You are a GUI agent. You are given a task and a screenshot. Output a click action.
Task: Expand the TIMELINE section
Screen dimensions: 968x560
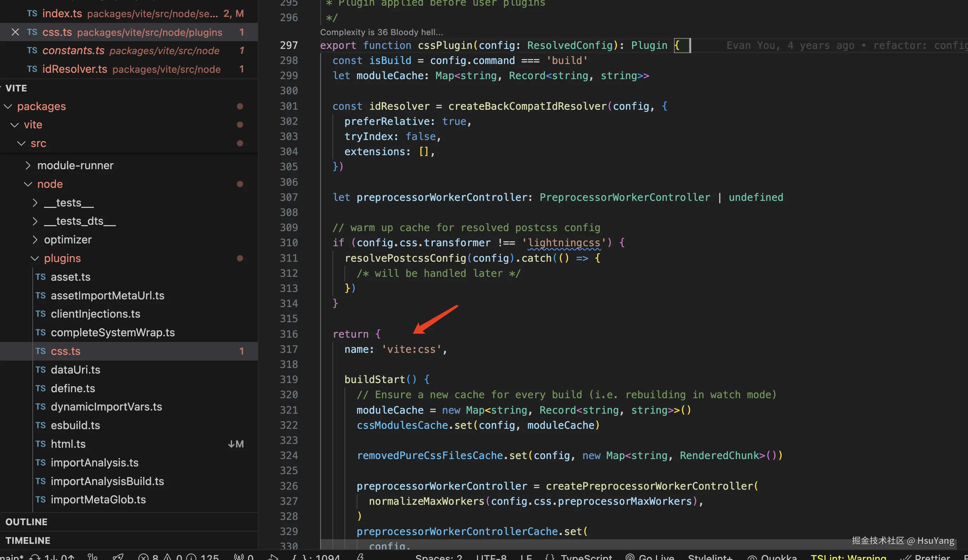click(28, 540)
